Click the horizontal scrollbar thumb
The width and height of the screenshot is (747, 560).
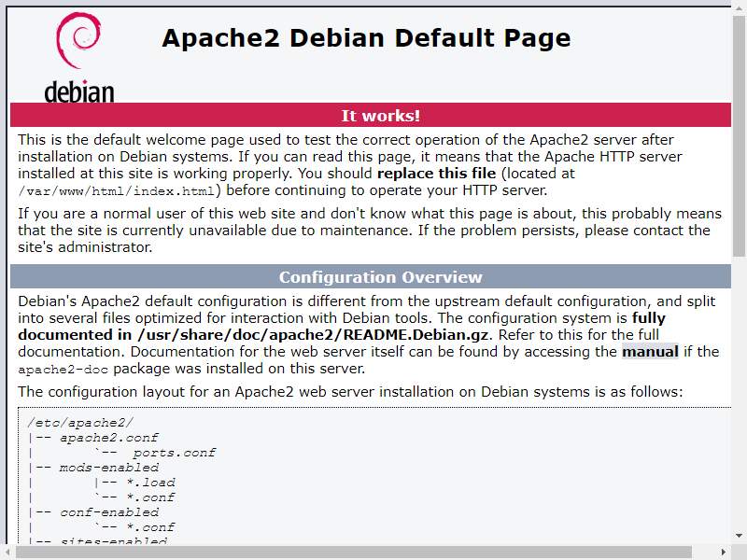point(354,553)
